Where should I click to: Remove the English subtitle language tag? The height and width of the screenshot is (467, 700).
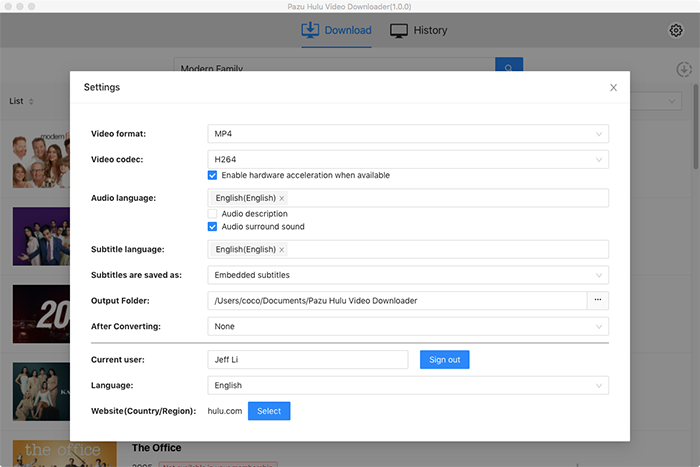(x=282, y=250)
